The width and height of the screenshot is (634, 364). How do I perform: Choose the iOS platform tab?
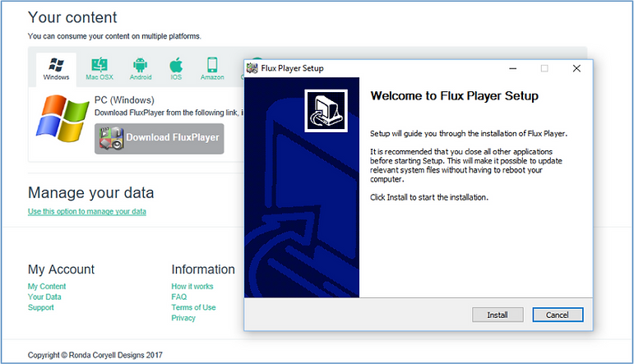click(176, 69)
